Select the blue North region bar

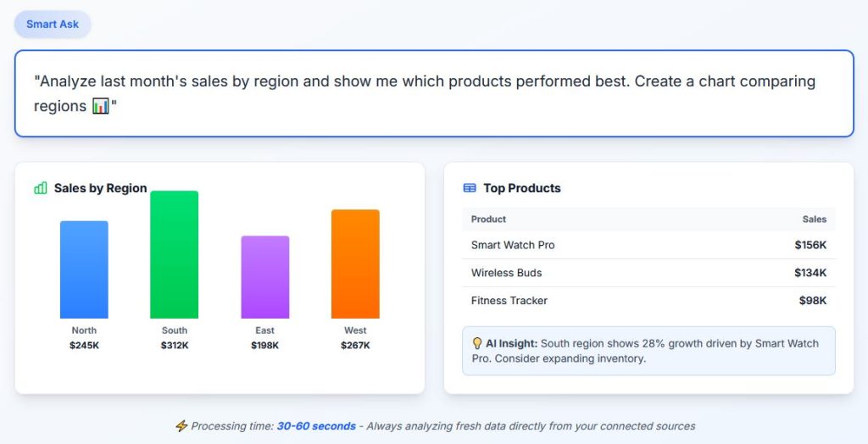[84, 269]
